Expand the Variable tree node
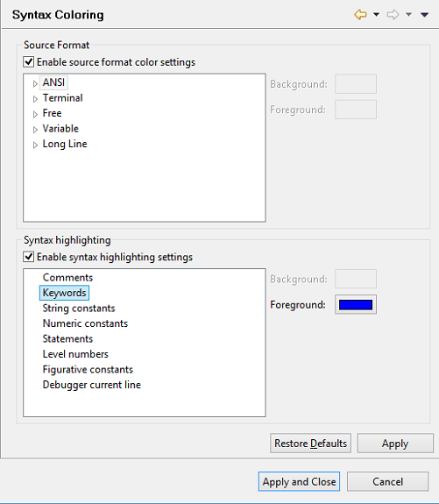The height and width of the screenshot is (504, 439). pyautogui.click(x=35, y=130)
